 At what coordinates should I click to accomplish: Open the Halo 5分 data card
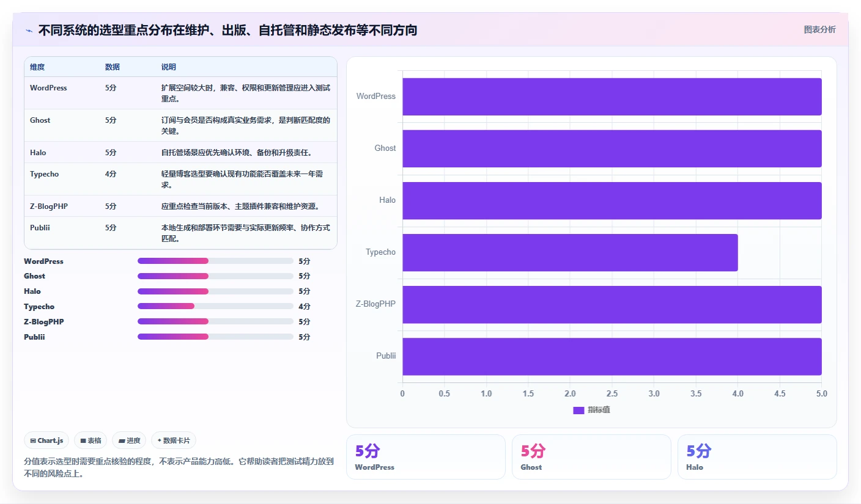tap(757, 457)
